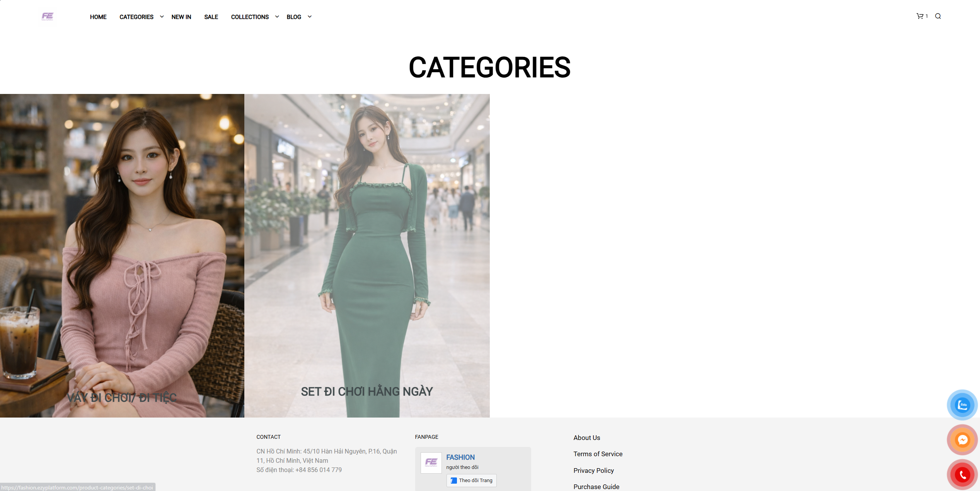Open Zalo chat floating button
Viewport: 980px width, 491px height.
pos(962,405)
